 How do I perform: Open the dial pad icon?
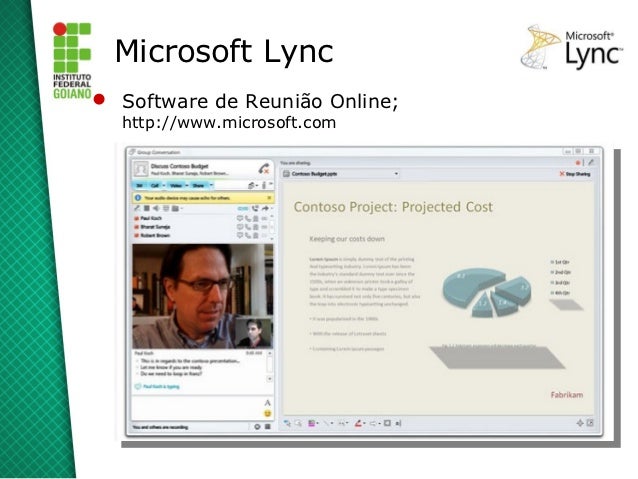click(x=166, y=208)
